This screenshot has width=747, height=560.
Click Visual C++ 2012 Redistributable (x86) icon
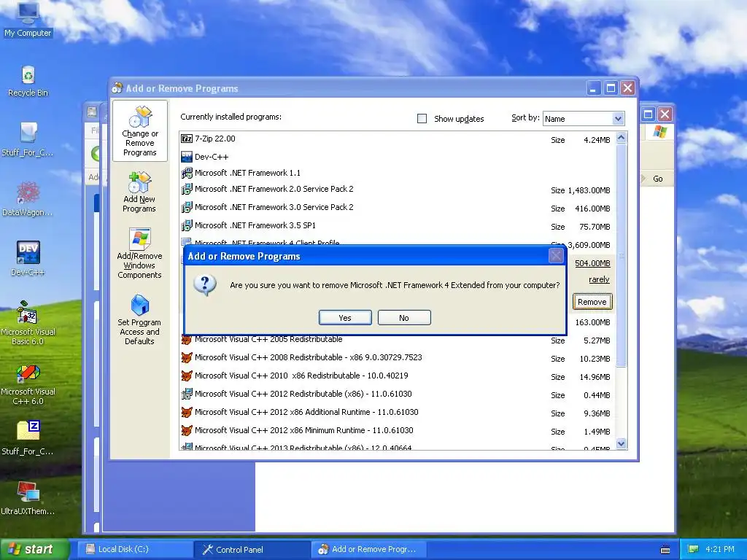tap(187, 394)
